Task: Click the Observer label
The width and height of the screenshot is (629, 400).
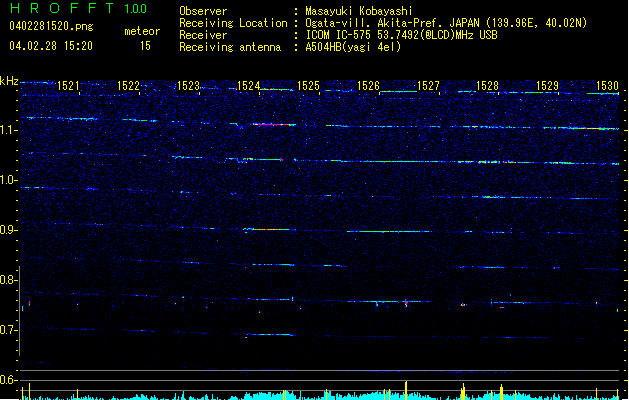Action: tap(203, 11)
